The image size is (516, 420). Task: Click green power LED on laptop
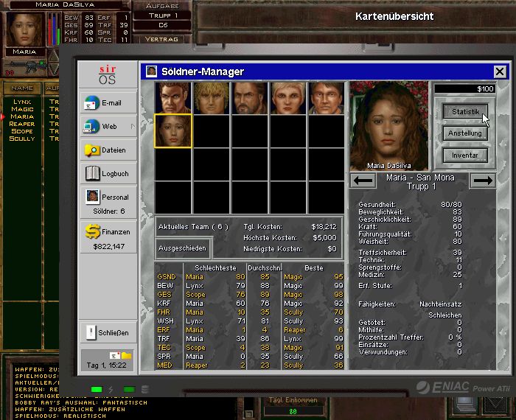[x=97, y=389]
